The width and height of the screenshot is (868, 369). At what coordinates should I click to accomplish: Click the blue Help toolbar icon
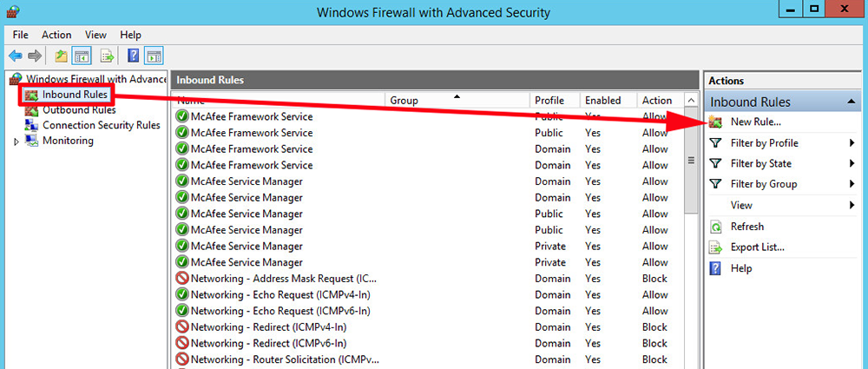[x=133, y=56]
